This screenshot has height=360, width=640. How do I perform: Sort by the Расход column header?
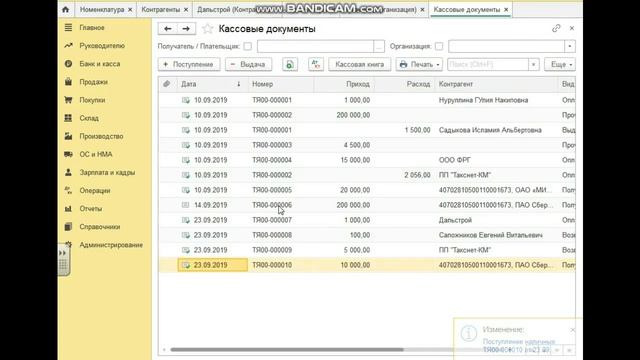(x=404, y=84)
